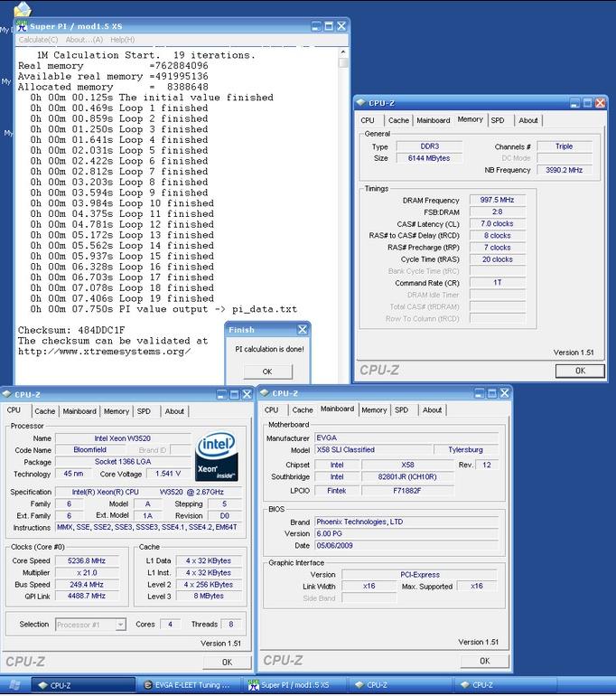Click the Core Speed value 5236.8 MHz

pos(87,560)
